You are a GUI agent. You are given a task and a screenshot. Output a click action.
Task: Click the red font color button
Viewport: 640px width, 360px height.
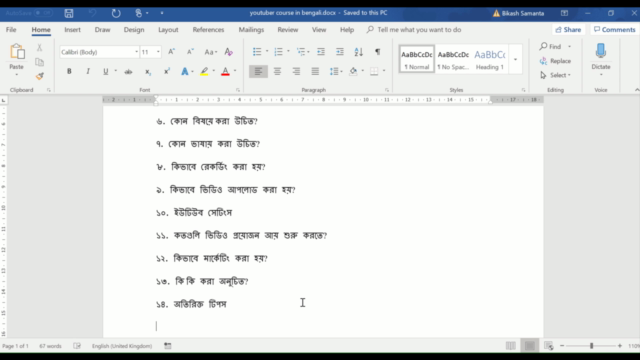(225, 71)
